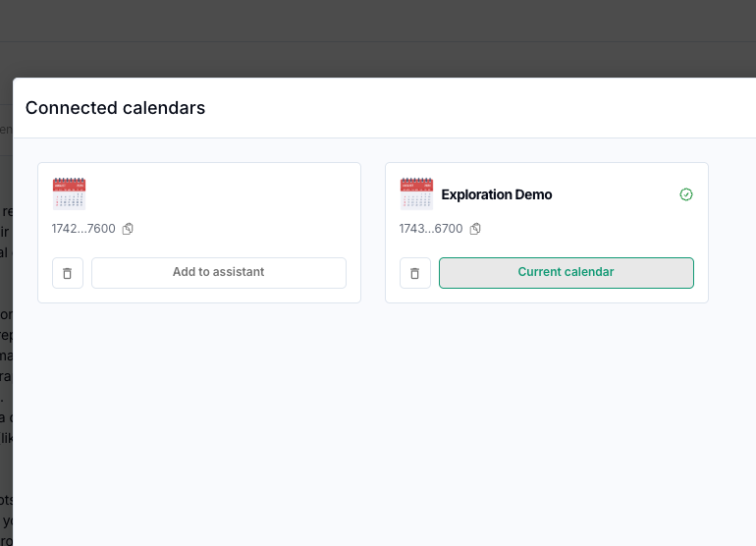
Task: Click the 1743...6700 ID text
Action: (x=431, y=229)
